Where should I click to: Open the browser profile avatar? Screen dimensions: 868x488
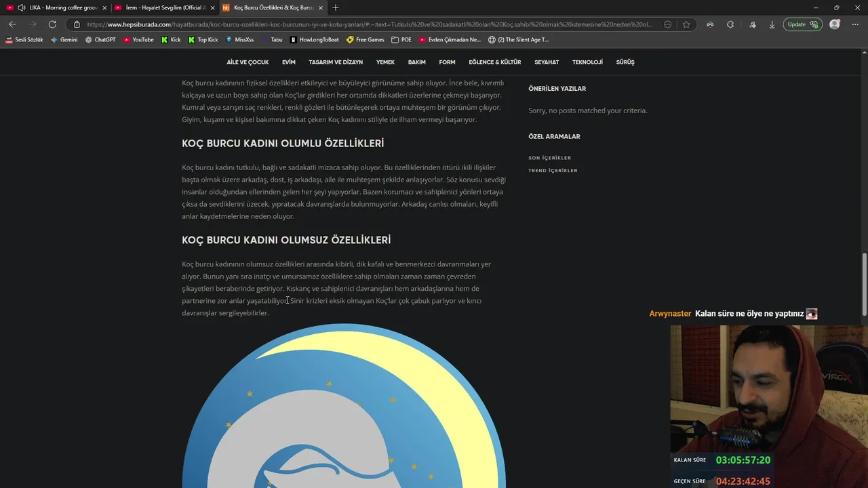tap(835, 24)
